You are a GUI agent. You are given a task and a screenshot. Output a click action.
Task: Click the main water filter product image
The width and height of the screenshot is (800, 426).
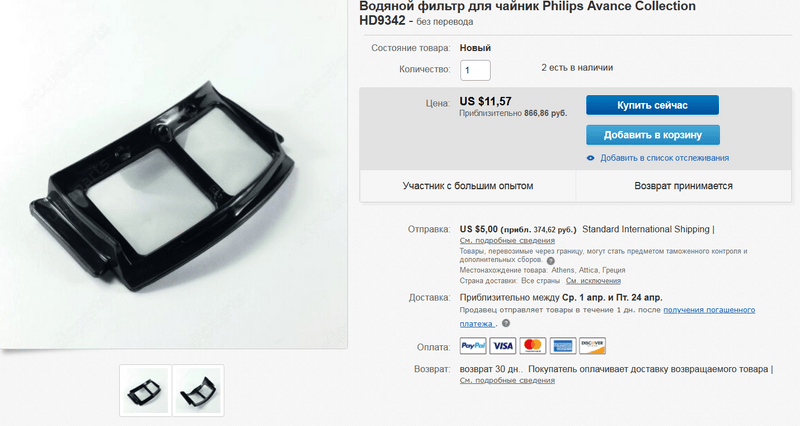173,176
